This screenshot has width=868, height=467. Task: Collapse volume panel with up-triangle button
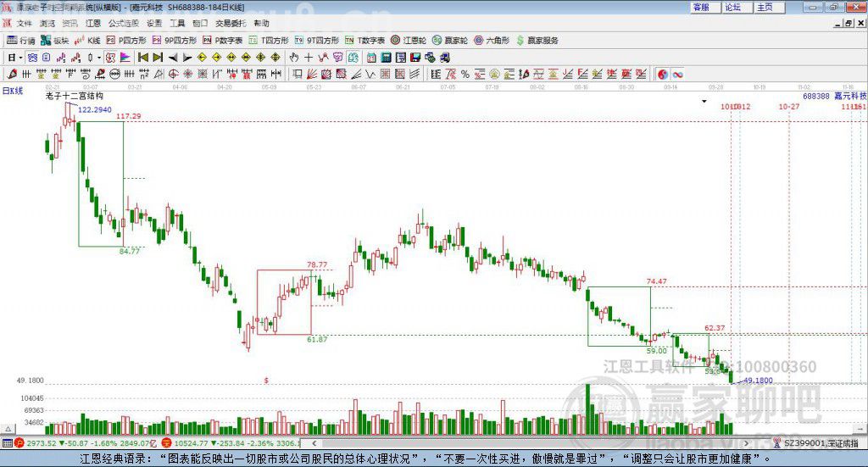pyautogui.click(x=8, y=429)
